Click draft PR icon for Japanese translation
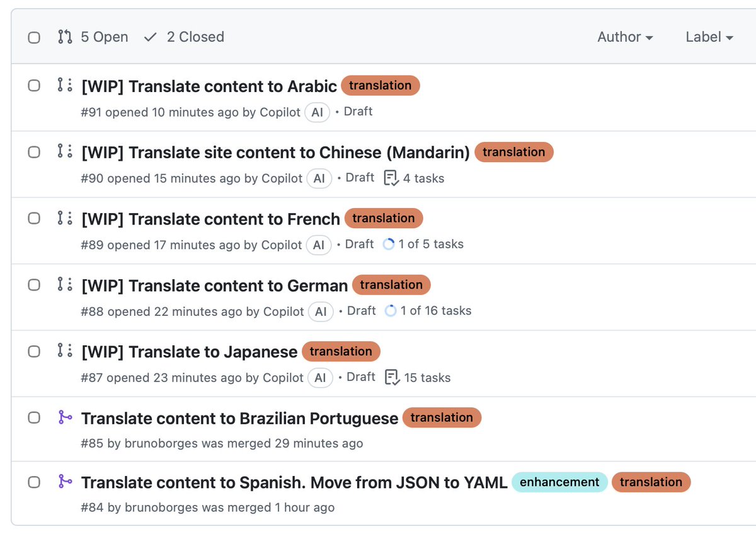This screenshot has width=756, height=534. pos(65,351)
